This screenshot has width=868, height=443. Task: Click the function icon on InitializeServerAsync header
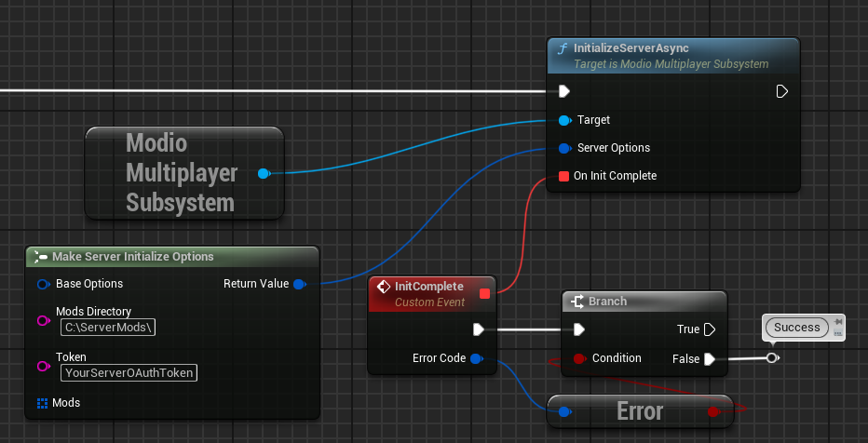[x=563, y=48]
